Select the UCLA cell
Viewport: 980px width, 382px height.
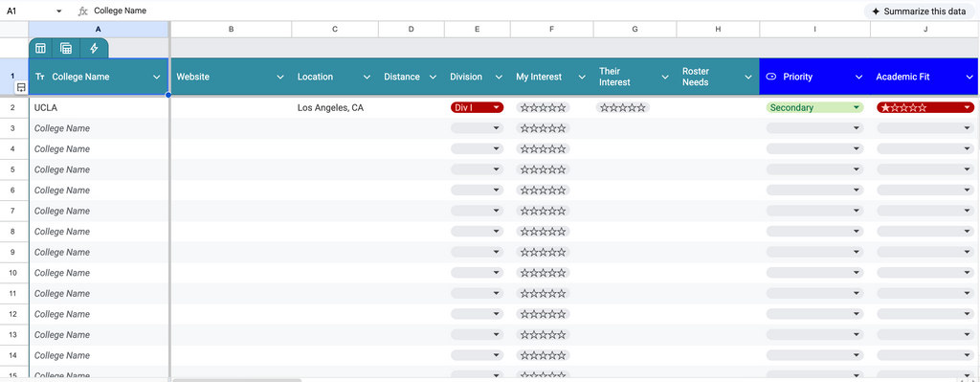point(99,107)
